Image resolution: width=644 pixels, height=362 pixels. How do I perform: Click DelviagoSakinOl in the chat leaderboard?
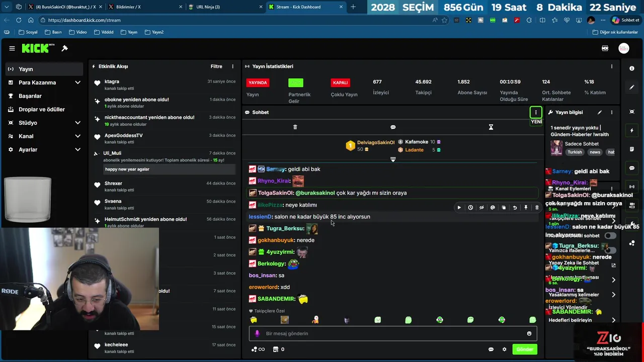pos(376,143)
